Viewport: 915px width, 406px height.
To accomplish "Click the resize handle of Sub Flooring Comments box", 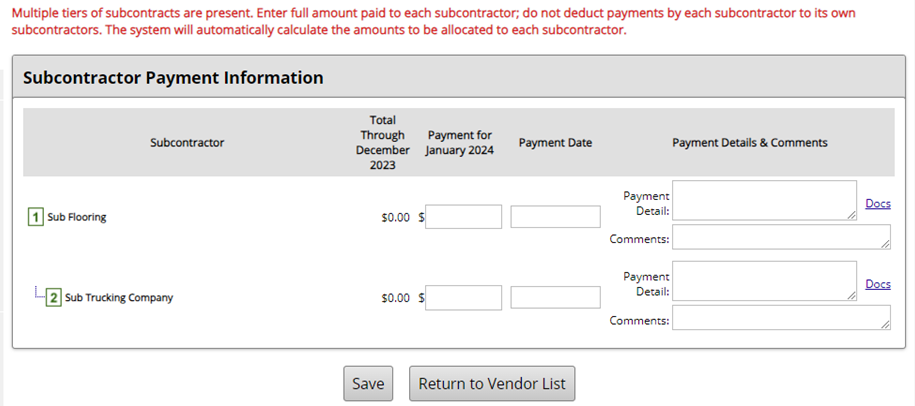I will [886, 244].
